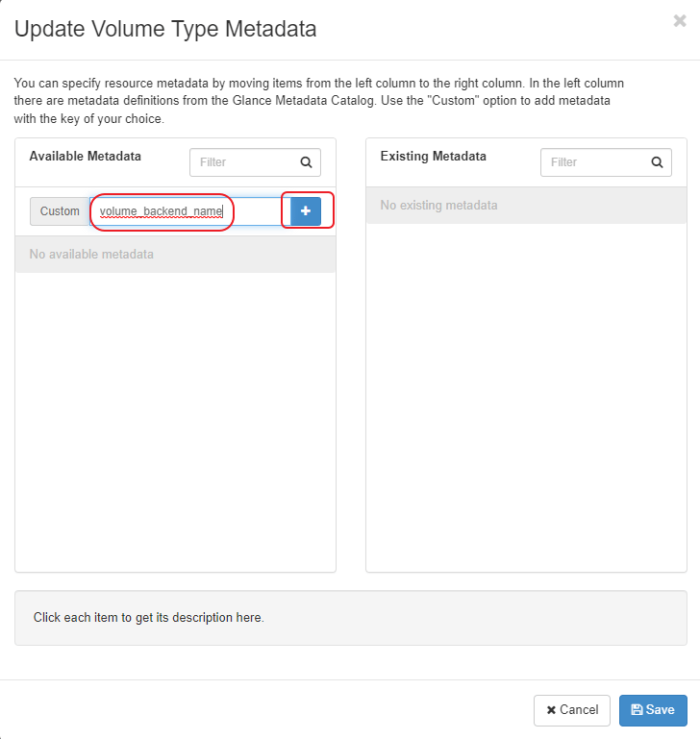Click the empty area of the Available Metadata list
700x739 pixels.
pyautogui.click(x=175, y=413)
